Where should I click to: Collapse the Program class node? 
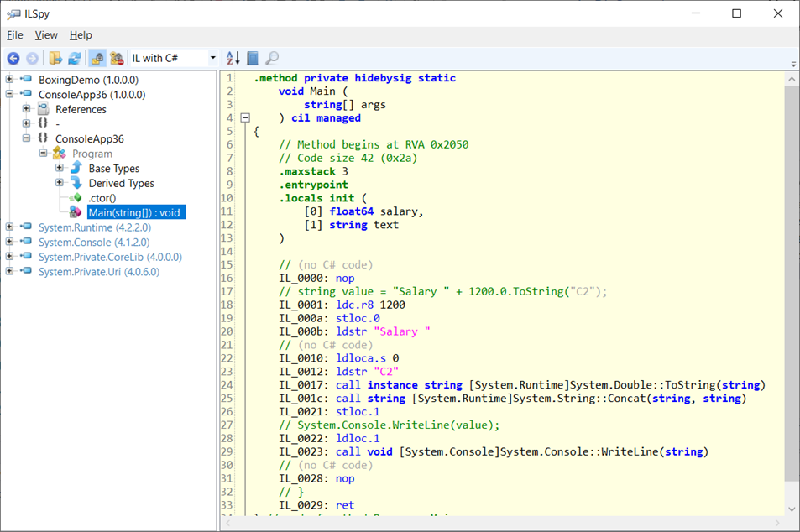point(43,153)
